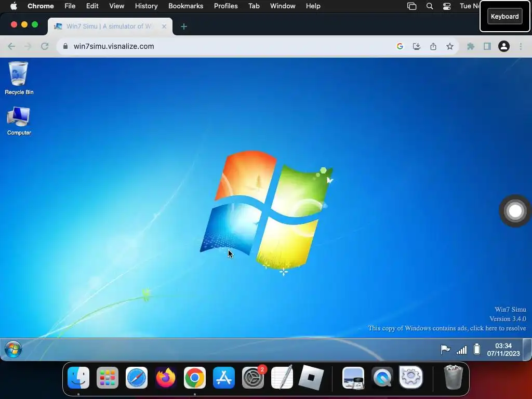Open QuickTime Player from the dock
This screenshot has height=399, width=532.
coord(382,378)
